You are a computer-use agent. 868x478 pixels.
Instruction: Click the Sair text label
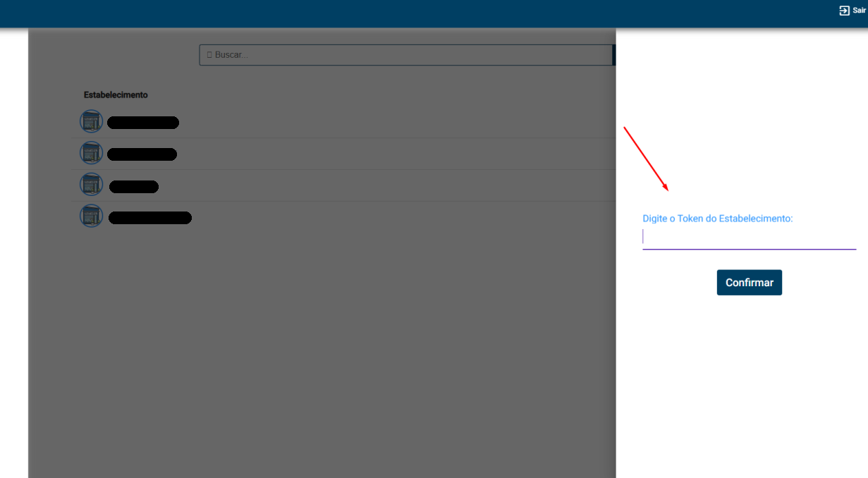coord(859,11)
